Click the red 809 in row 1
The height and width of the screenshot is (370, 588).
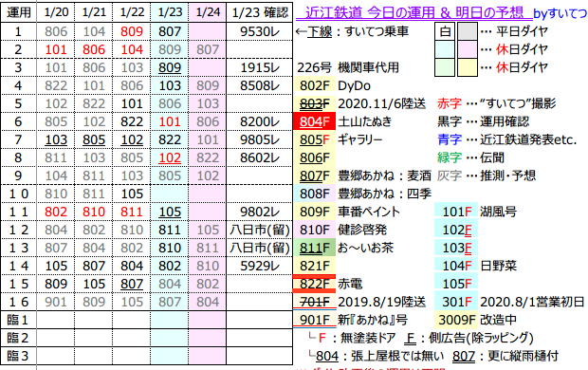coord(132,31)
